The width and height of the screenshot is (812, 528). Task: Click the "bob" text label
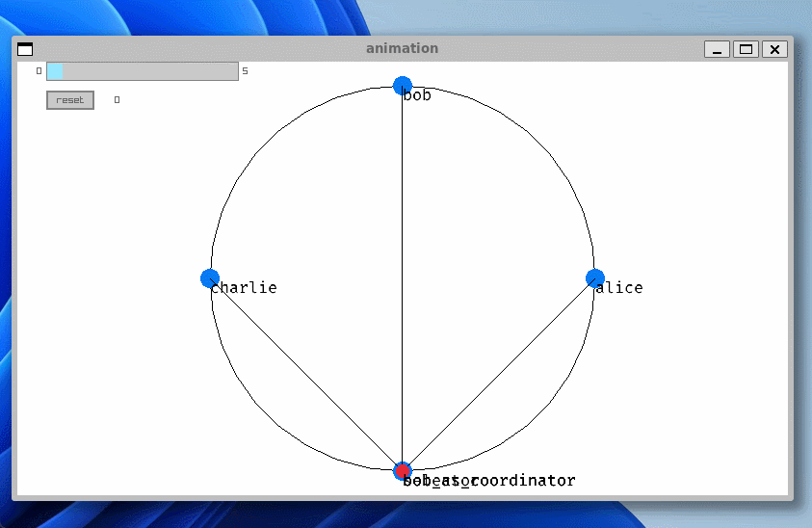pos(418,96)
